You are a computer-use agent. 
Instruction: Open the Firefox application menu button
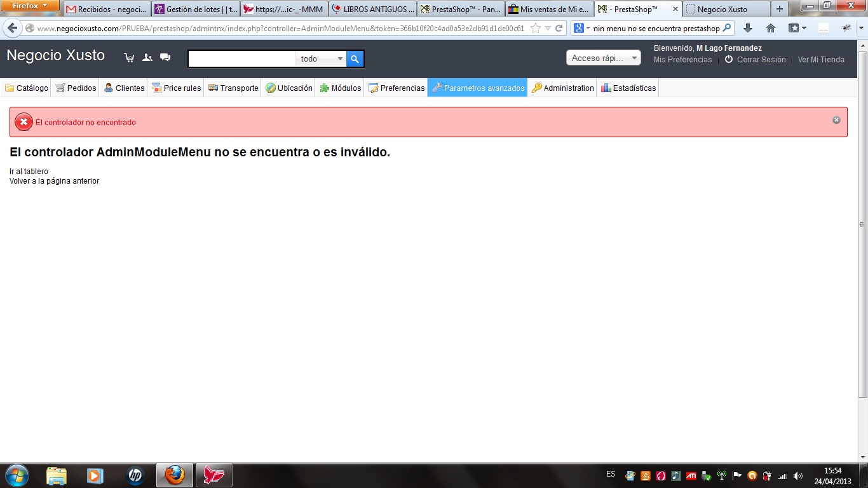[30, 6]
